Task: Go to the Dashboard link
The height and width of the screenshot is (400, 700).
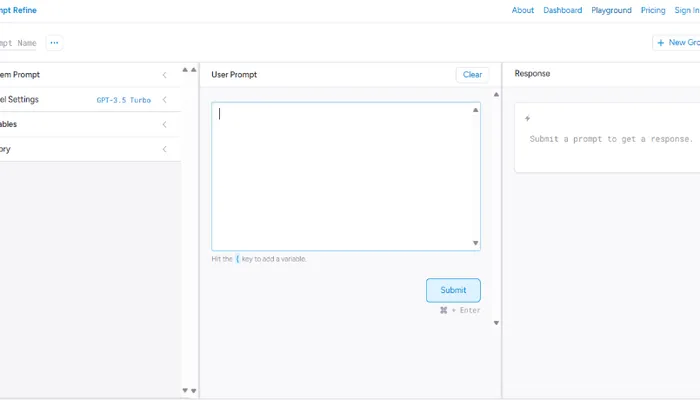Action: pos(562,10)
